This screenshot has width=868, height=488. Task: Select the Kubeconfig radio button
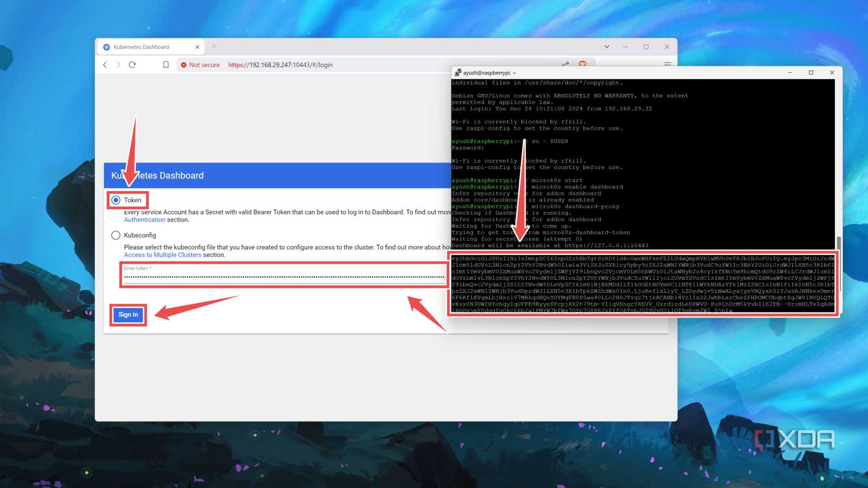[x=116, y=235]
